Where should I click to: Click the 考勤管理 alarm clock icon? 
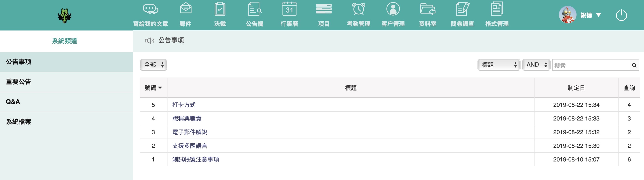tap(358, 9)
